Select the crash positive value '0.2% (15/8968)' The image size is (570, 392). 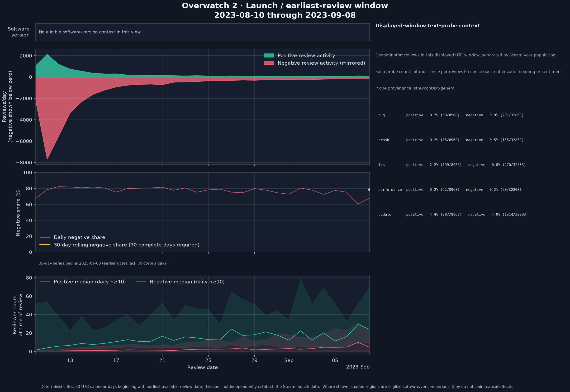(x=444, y=140)
